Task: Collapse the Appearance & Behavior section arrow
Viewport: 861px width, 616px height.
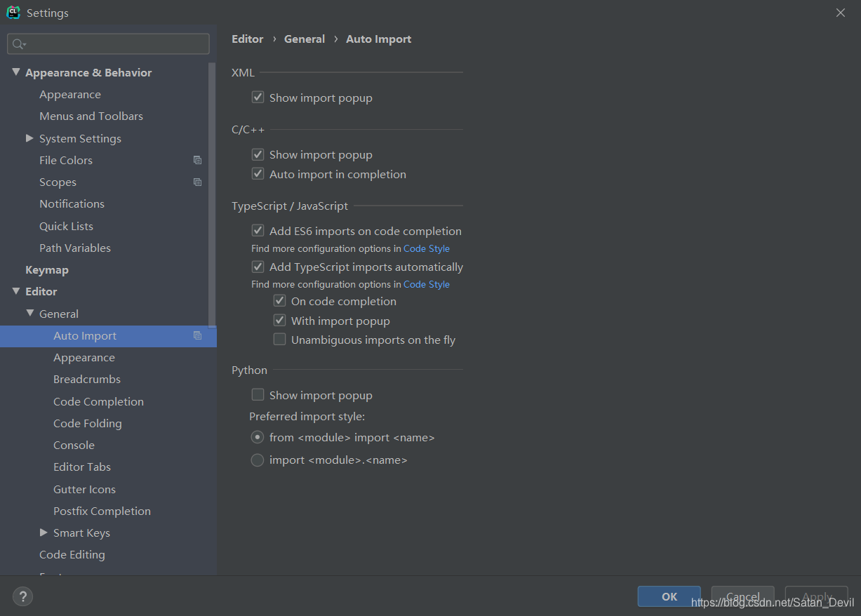Action: 16,72
